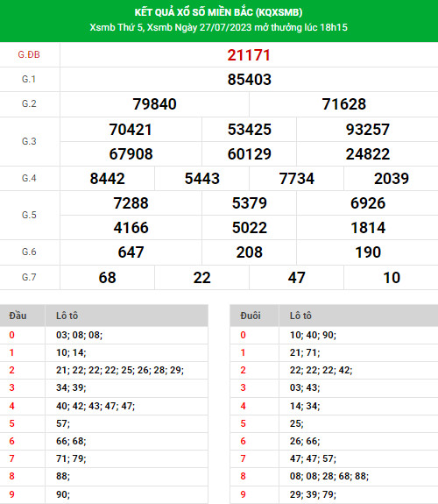
Task: Select the G.3 number 70421
Action: tap(131, 130)
